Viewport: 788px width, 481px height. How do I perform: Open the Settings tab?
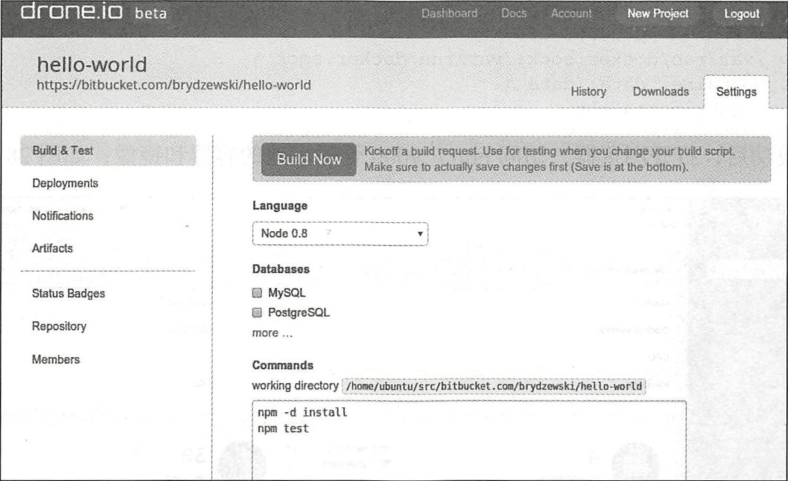(x=736, y=92)
